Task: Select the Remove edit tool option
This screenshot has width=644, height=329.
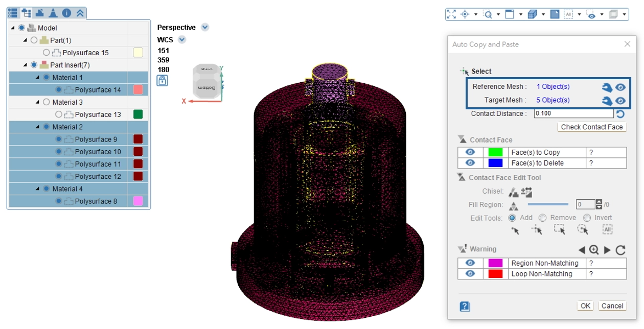Action: click(542, 218)
